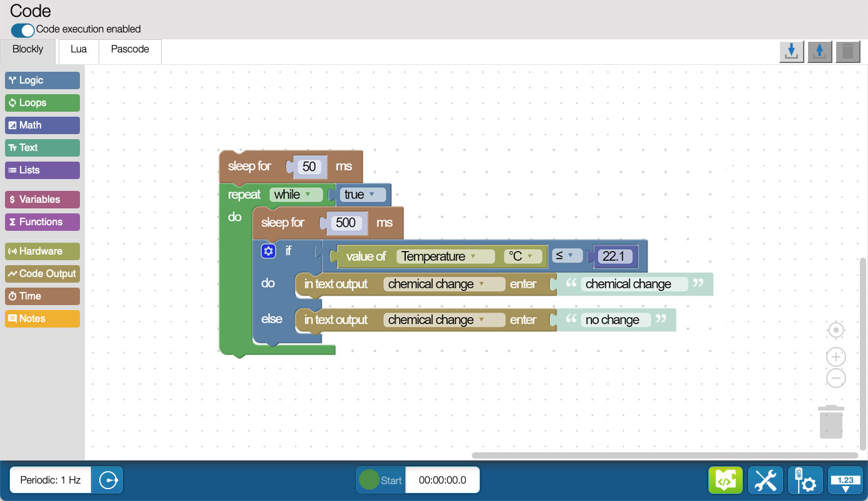Image resolution: width=868 pixels, height=501 pixels.
Task: Open the Temperature sensor dropdown
Action: [445, 256]
